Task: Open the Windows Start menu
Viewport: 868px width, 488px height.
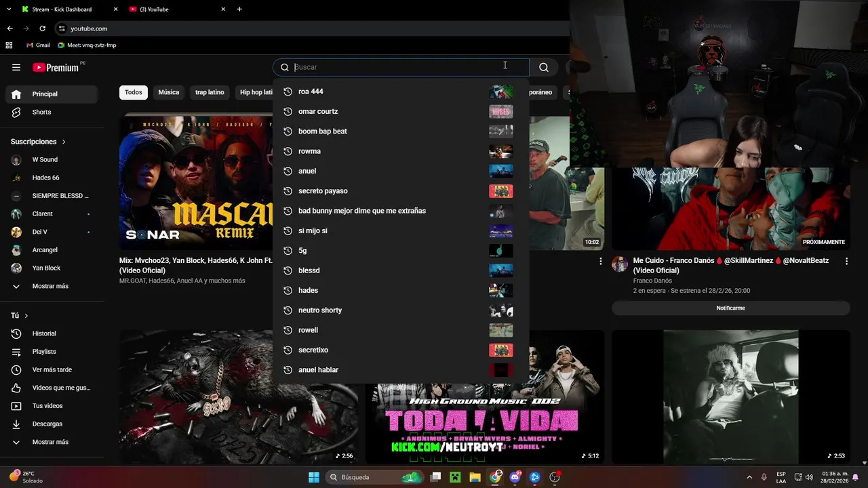Action: [314, 477]
